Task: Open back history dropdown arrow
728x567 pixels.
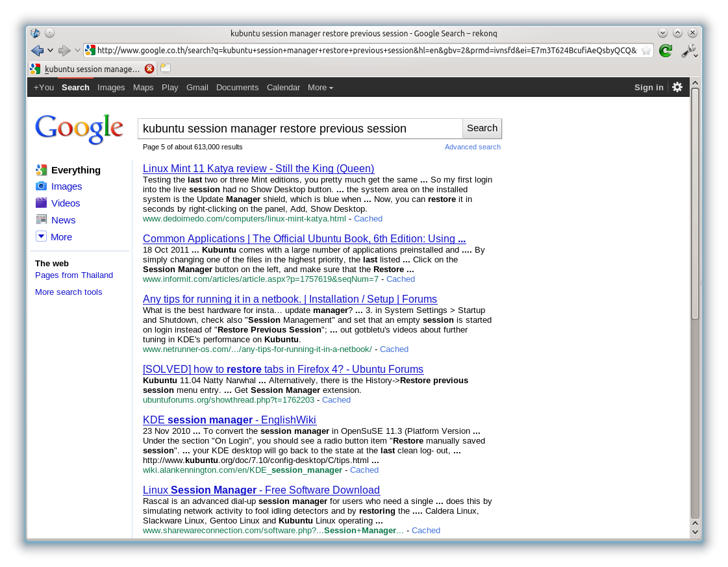Action: point(50,50)
